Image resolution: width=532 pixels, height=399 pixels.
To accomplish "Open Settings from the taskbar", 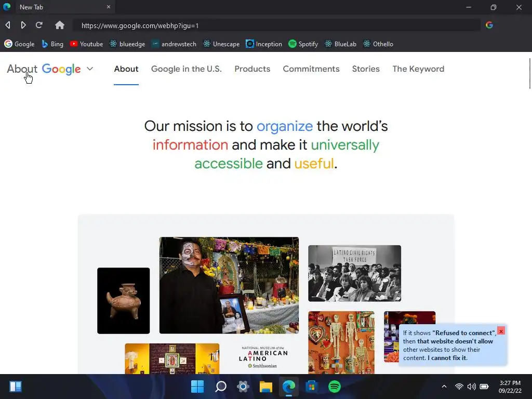I will 243,387.
